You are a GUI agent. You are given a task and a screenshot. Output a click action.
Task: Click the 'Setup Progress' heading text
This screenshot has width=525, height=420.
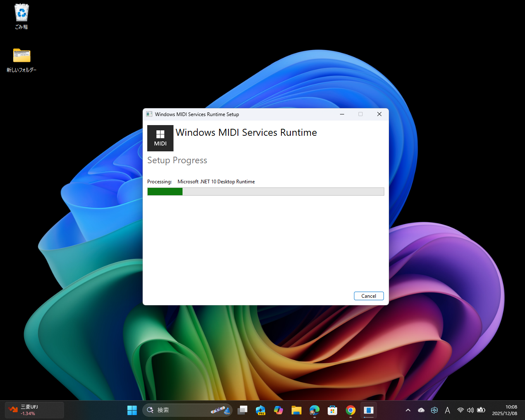click(x=177, y=160)
